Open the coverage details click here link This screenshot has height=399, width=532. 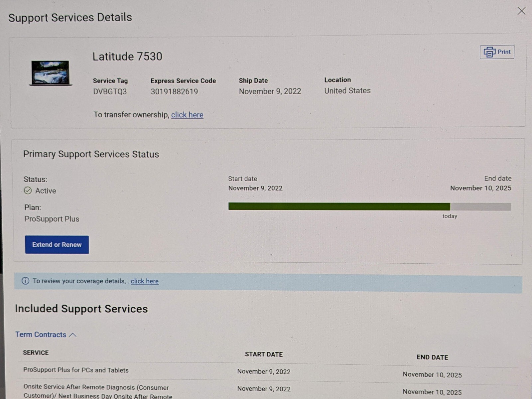(145, 281)
